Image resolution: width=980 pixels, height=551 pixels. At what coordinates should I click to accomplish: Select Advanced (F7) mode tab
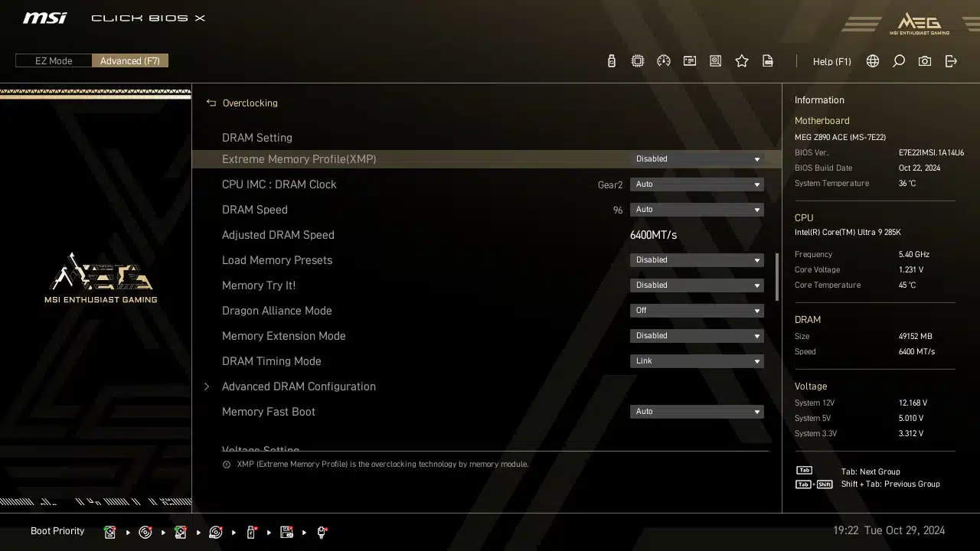130,61
